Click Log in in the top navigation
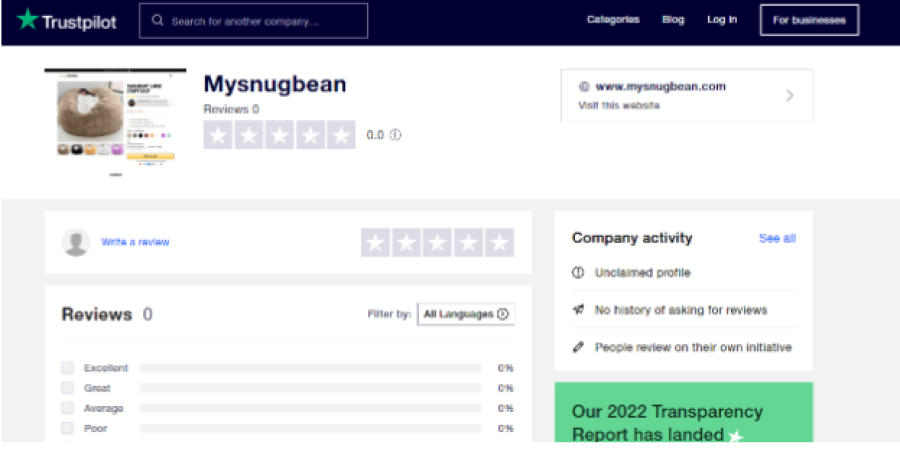Image resolution: width=900 pixels, height=461 pixels. [x=721, y=20]
